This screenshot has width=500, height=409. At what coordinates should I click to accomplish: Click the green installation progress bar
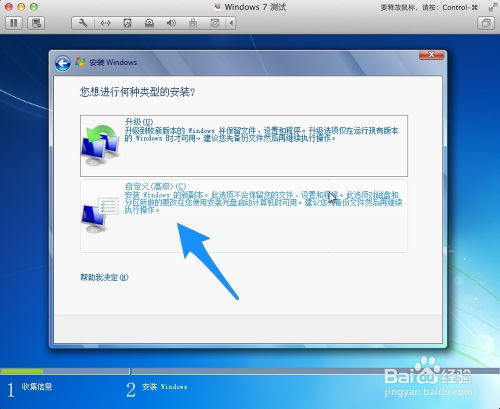(22, 371)
